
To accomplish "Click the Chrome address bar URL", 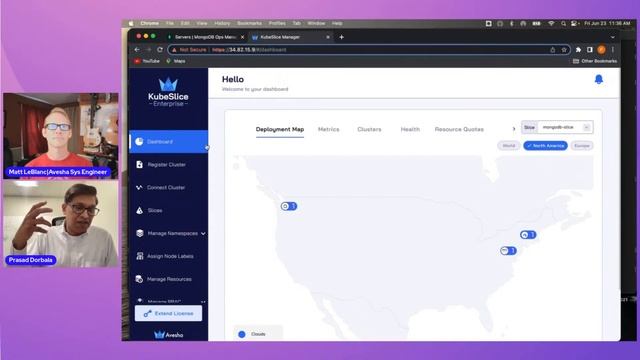I will click(249, 50).
